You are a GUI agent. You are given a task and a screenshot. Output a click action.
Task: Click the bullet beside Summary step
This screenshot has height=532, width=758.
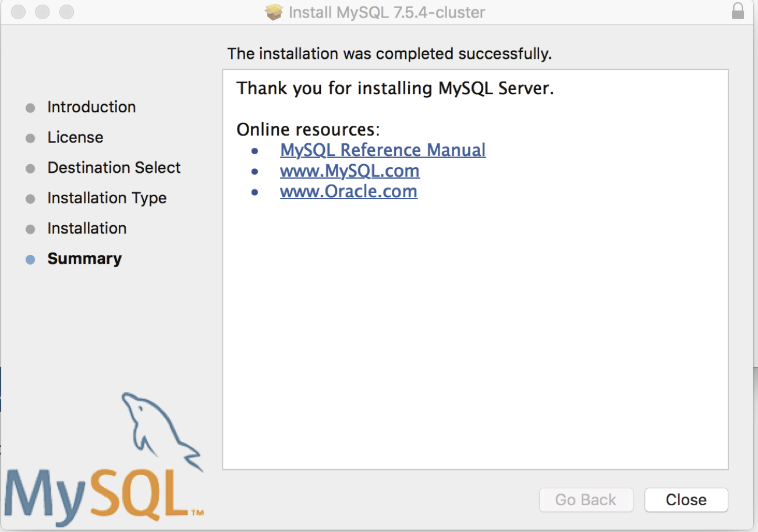click(30, 258)
